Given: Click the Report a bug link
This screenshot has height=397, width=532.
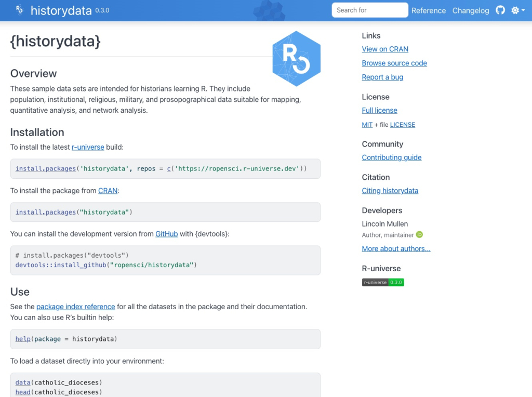Looking at the screenshot, I should pyautogui.click(x=382, y=77).
